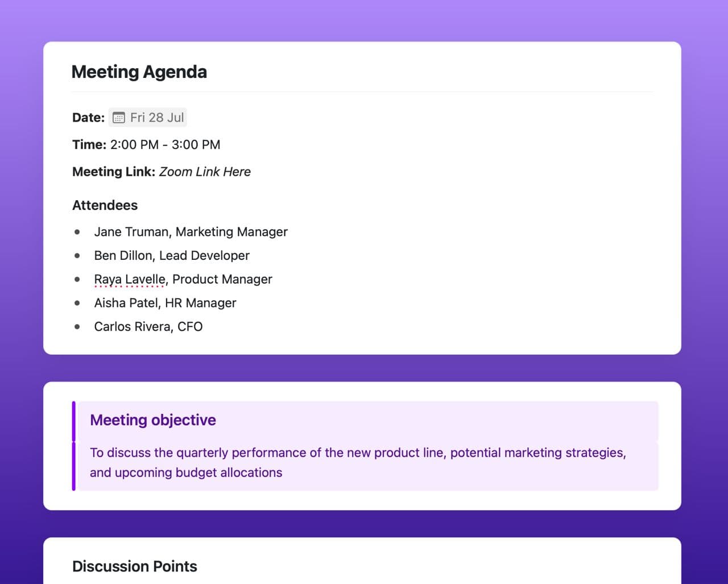Click the "Discussion Points" section heading
This screenshot has width=728, height=584.
135,566
